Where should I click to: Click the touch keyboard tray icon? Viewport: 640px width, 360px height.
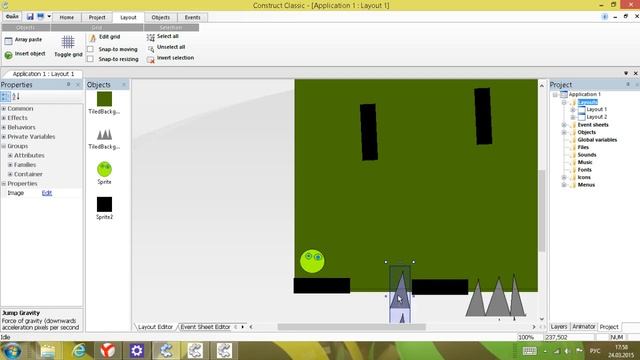tap(529, 351)
